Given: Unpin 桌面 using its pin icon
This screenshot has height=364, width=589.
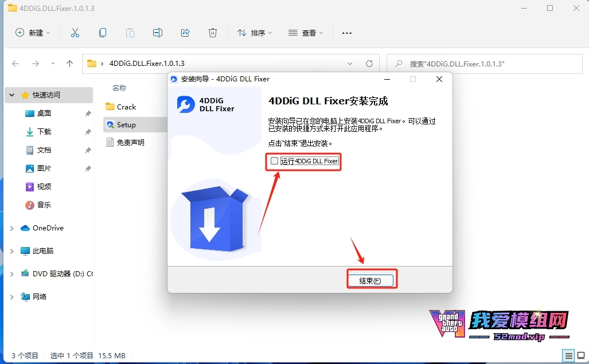Looking at the screenshot, I should [88, 113].
